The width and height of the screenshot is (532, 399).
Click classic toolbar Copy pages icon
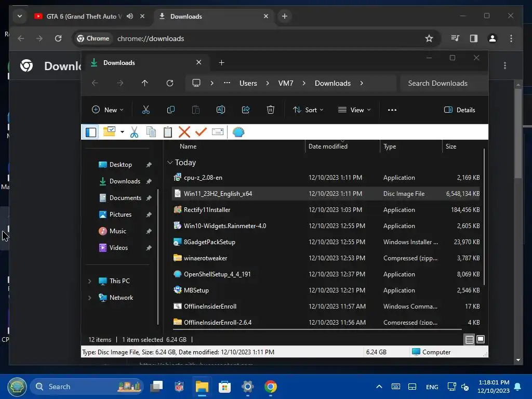coord(151,132)
